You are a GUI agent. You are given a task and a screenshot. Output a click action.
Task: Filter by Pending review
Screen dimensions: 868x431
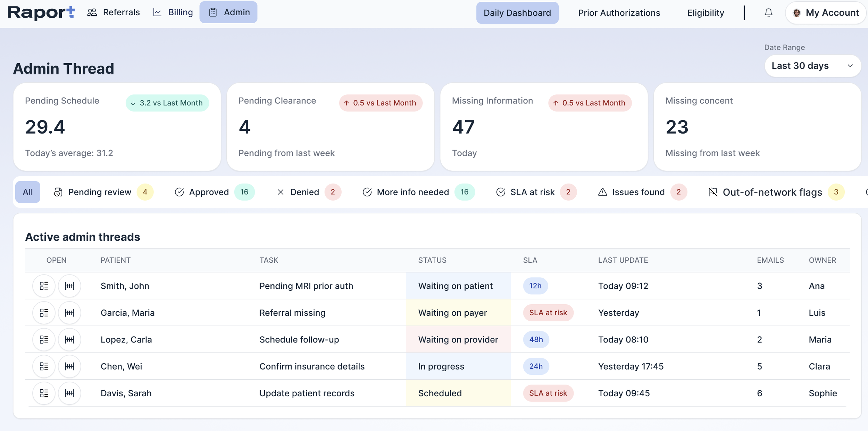click(100, 192)
